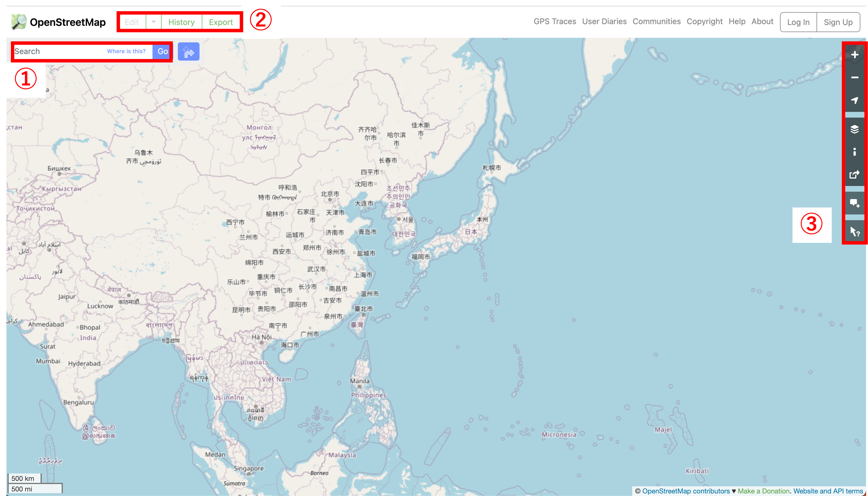868x496 pixels.
Task: Click the Singapore label on the map
Action: pos(249,469)
